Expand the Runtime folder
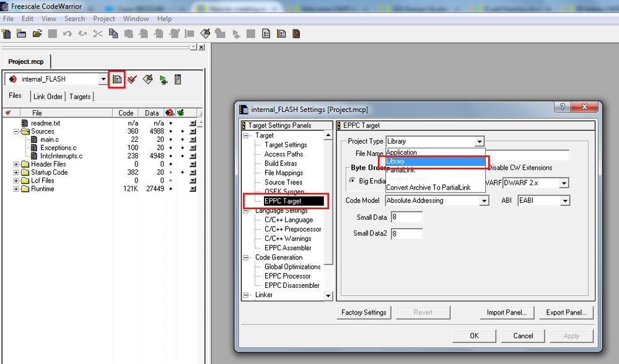This screenshot has width=619, height=364. (16, 189)
